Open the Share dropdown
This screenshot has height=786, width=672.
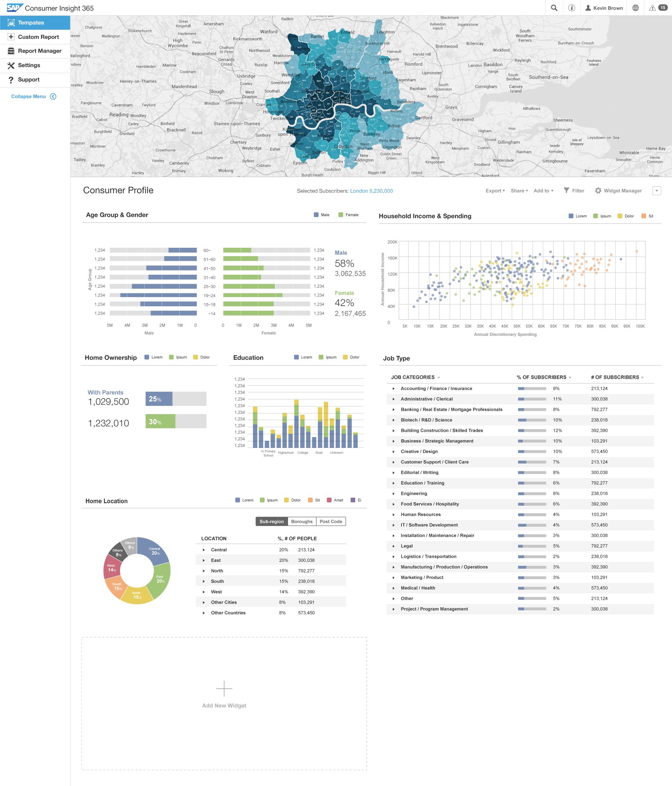coord(519,191)
